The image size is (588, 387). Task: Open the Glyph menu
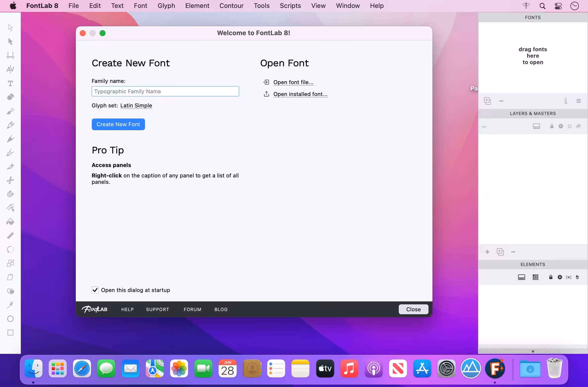[166, 6]
